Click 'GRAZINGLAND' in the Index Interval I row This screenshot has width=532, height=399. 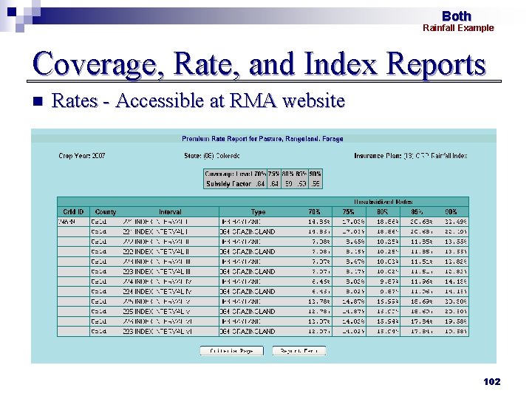click(x=253, y=232)
